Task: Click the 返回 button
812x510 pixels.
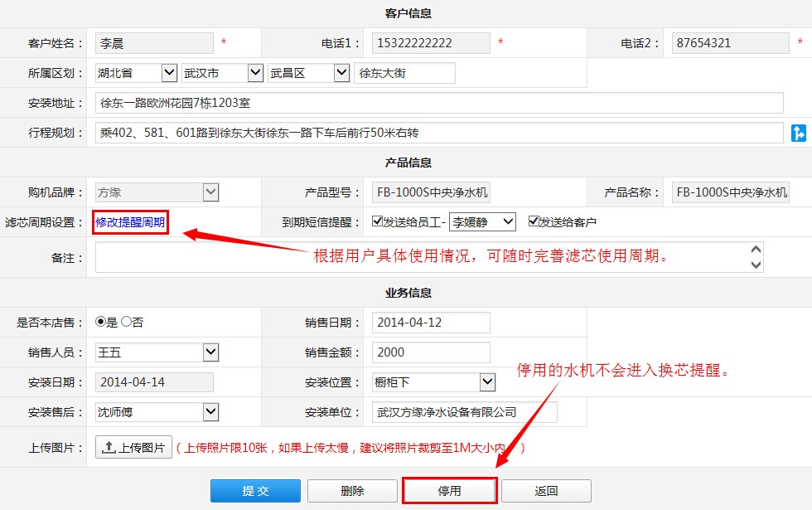Action: (x=546, y=491)
